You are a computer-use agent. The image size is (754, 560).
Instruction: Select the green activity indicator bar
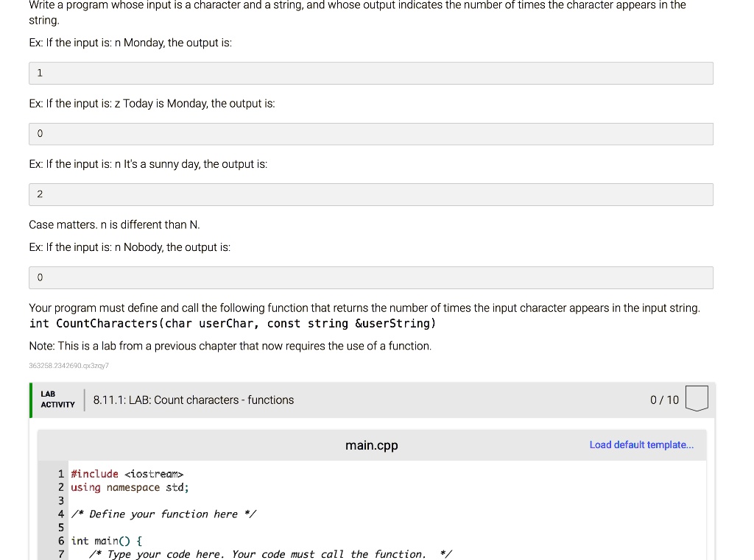tap(31, 400)
